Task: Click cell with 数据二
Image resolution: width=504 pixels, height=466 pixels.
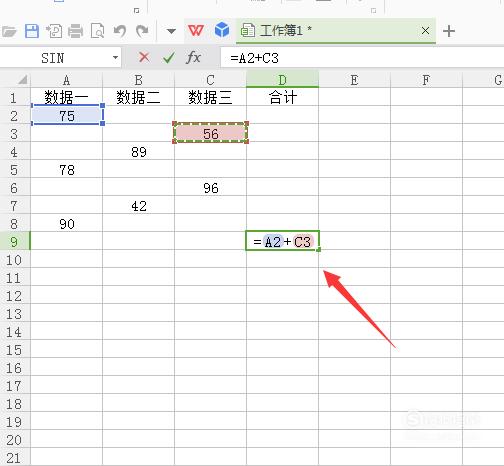Action: [x=138, y=97]
